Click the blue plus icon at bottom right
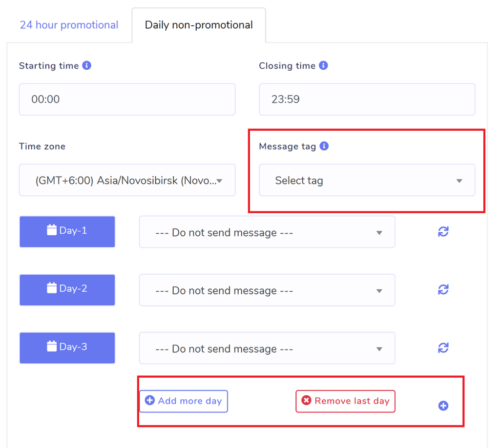The image size is (500, 448). pyautogui.click(x=443, y=406)
